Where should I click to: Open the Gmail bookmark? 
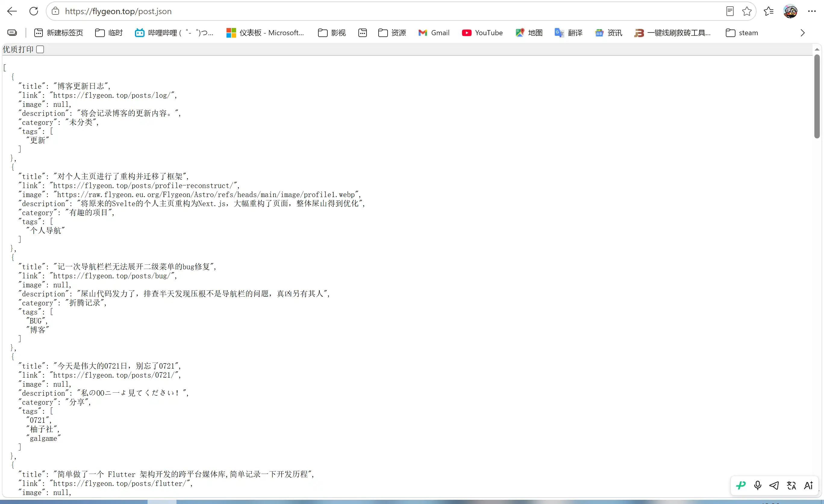[434, 32]
